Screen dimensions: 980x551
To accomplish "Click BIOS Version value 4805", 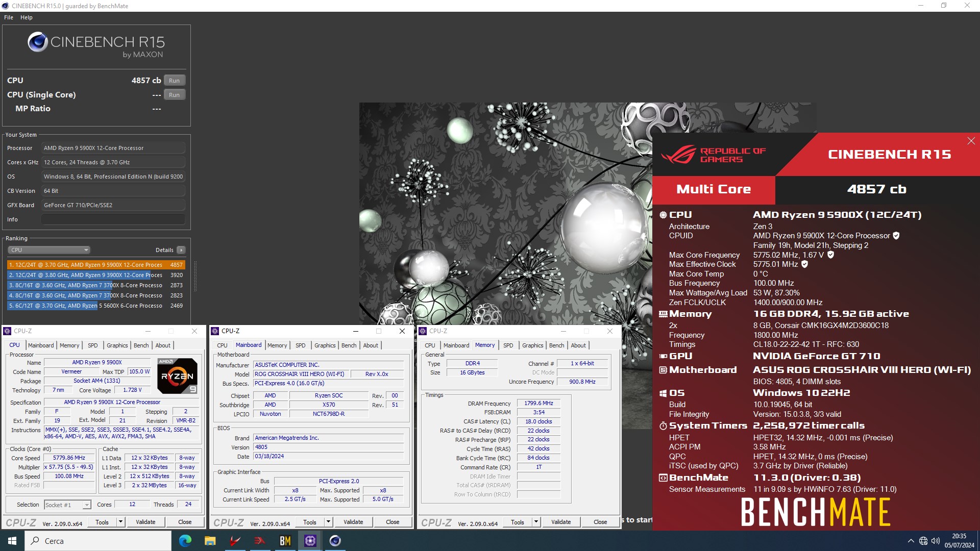I will point(329,447).
